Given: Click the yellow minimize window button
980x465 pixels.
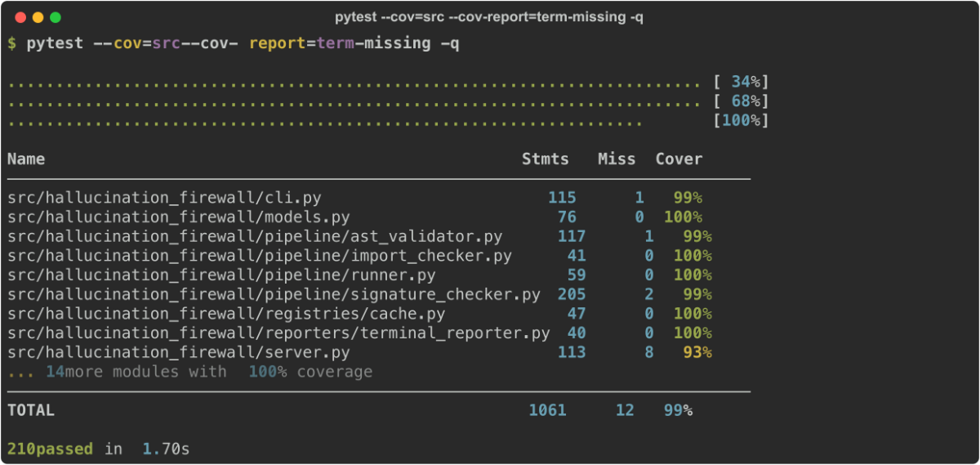Looking at the screenshot, I should click(x=38, y=17).
